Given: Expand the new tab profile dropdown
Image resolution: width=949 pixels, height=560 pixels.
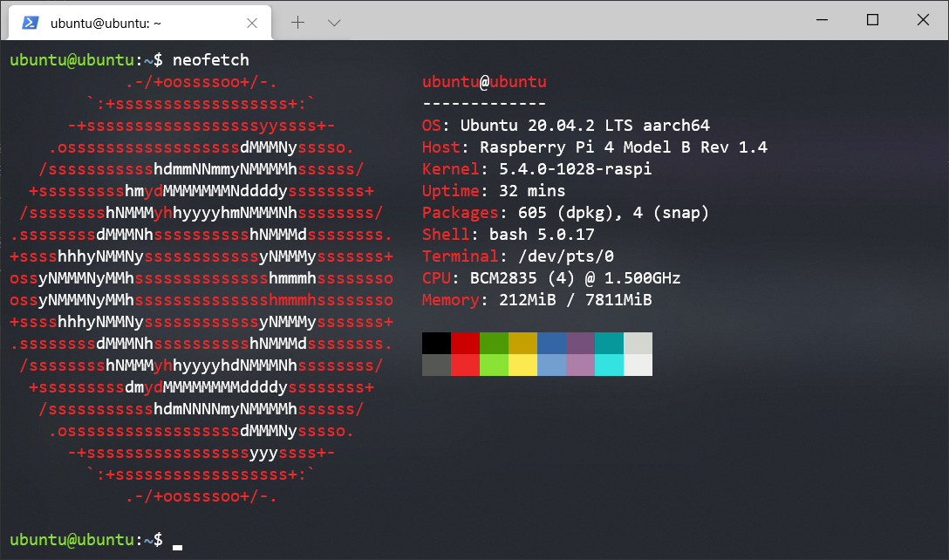Looking at the screenshot, I should (334, 23).
